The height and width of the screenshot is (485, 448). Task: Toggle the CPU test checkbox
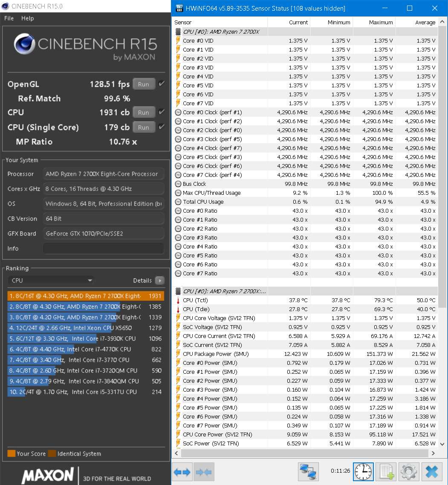tap(162, 112)
